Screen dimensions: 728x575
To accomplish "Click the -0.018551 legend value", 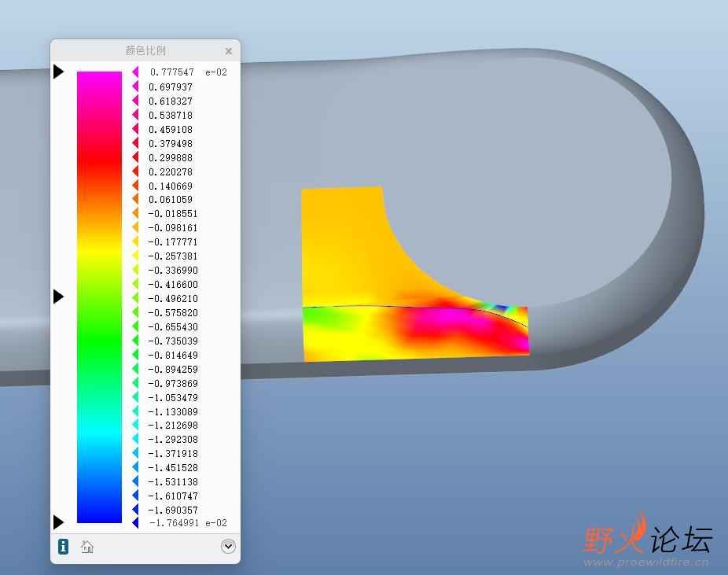I will [173, 214].
